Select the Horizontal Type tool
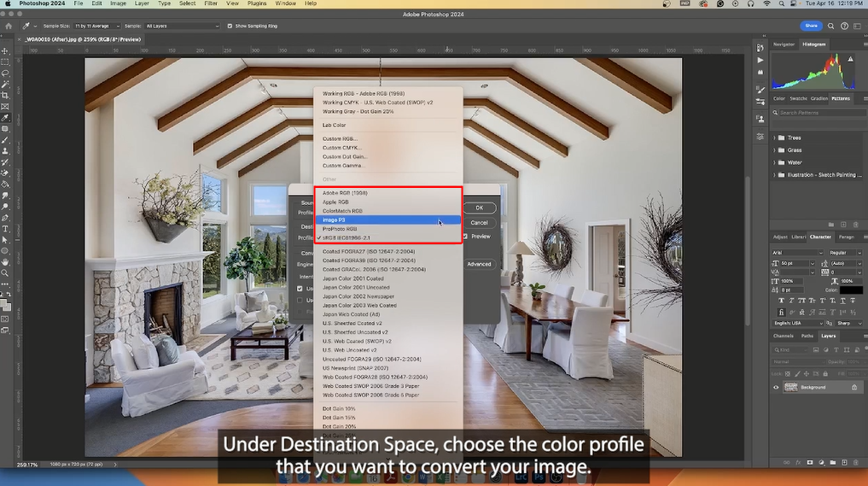 click(5, 229)
